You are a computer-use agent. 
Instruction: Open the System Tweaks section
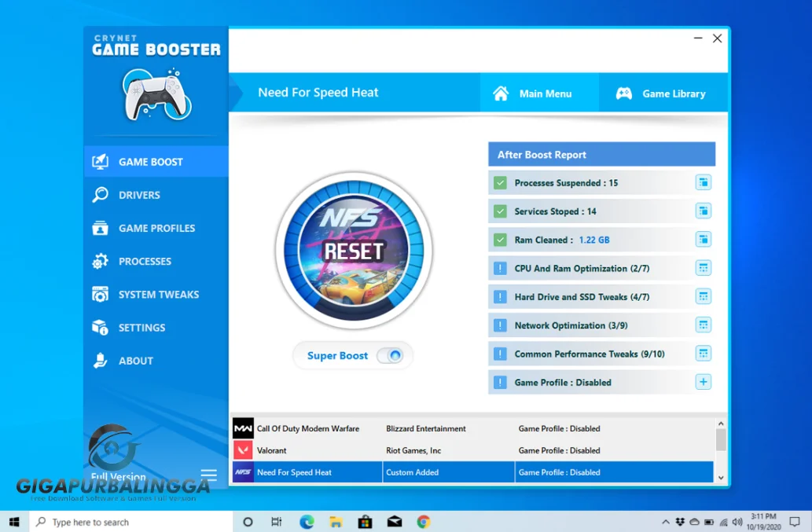[x=156, y=294]
